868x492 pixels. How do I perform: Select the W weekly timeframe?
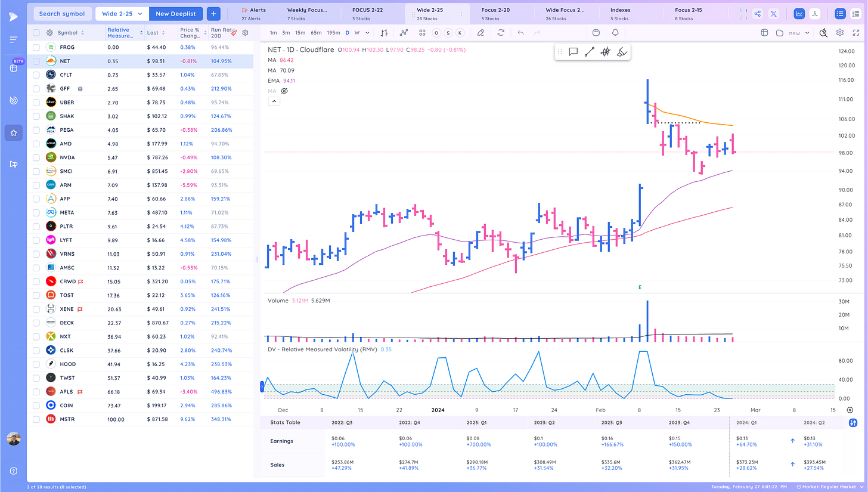point(356,33)
